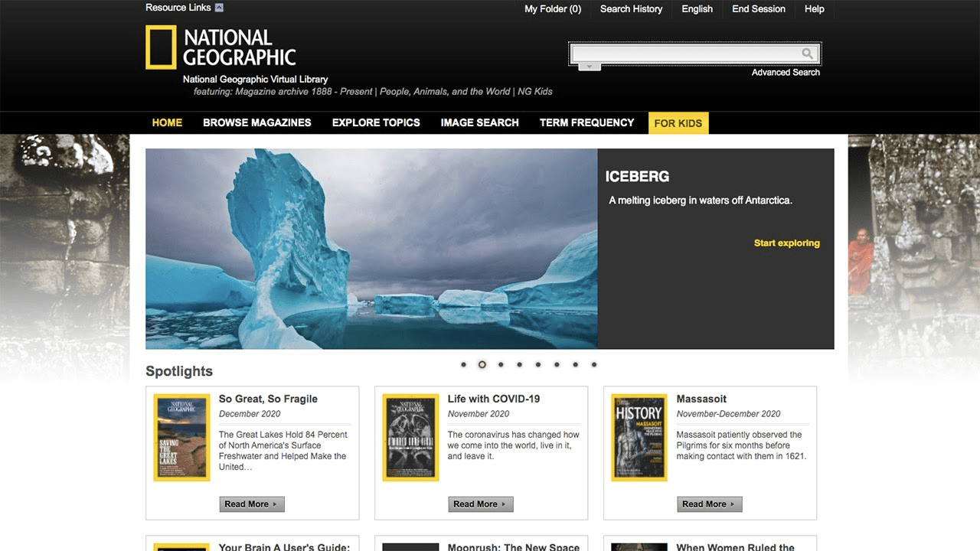Click the magnifying glass search icon
Screen dimensions: 980x551
click(x=807, y=54)
